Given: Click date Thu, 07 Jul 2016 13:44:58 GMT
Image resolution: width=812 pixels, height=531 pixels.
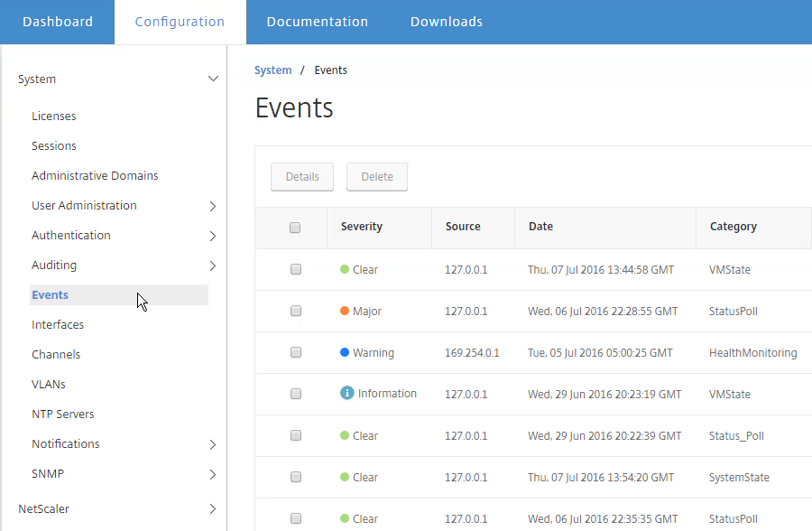Looking at the screenshot, I should [601, 270].
